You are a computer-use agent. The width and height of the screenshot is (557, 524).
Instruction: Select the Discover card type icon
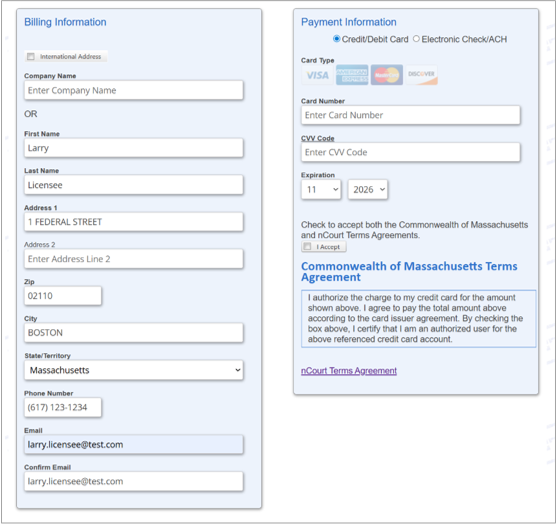pos(422,75)
